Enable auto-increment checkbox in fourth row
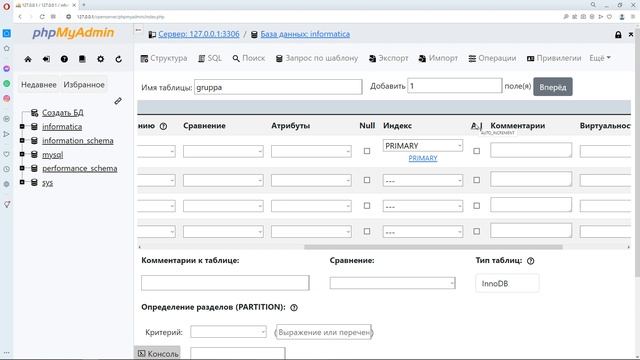The width and height of the screenshot is (640, 360). [476, 231]
